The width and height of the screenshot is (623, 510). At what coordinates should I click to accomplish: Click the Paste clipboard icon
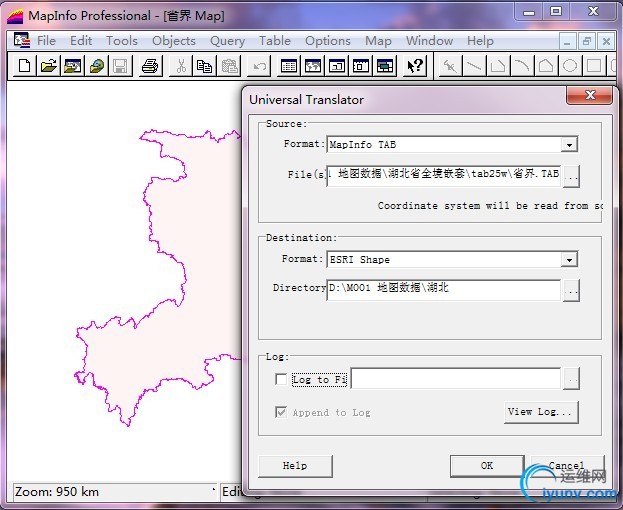(x=229, y=66)
